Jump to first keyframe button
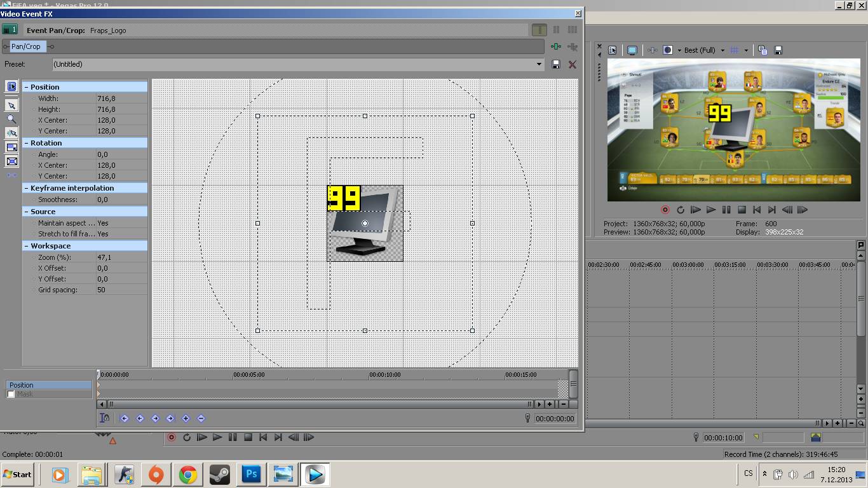 point(125,418)
